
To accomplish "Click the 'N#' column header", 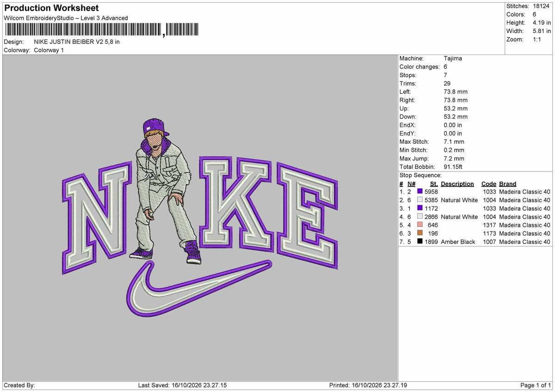I will (412, 184).
